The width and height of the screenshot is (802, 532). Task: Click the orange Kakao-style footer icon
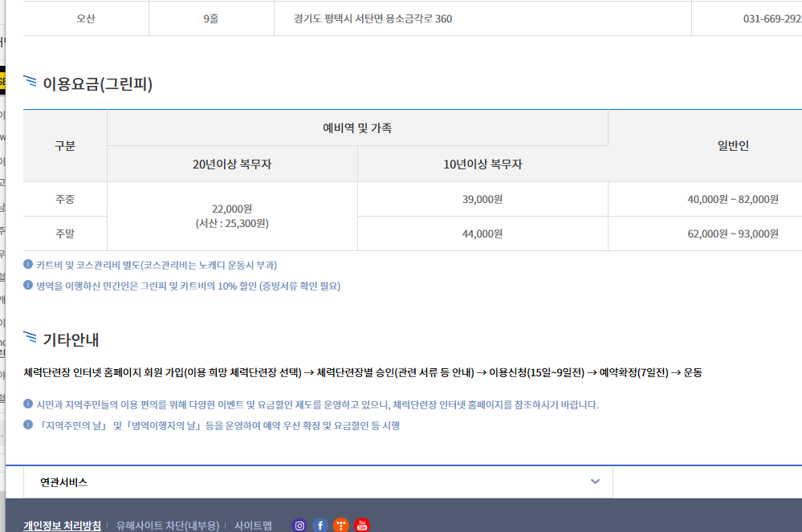pos(340,526)
